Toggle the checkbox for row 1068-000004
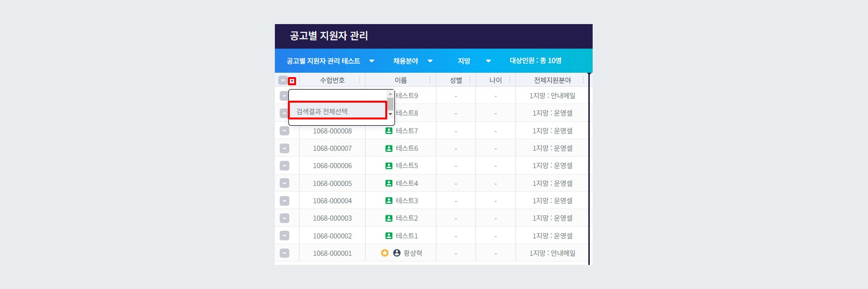The height and width of the screenshot is (289, 868). click(x=285, y=200)
